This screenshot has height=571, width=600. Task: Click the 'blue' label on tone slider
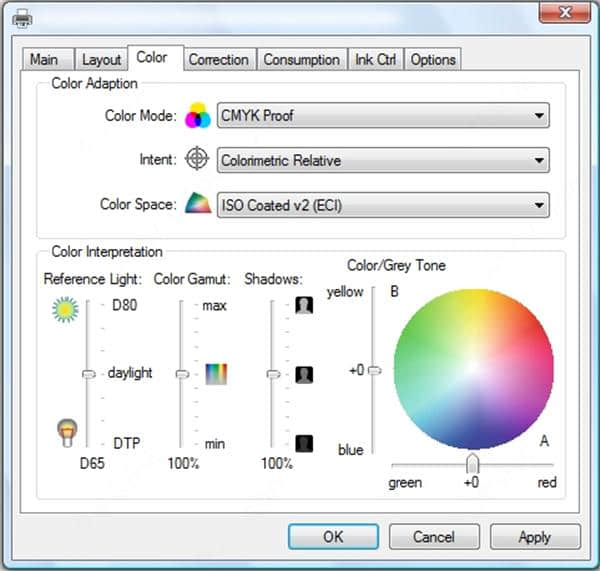tap(351, 450)
